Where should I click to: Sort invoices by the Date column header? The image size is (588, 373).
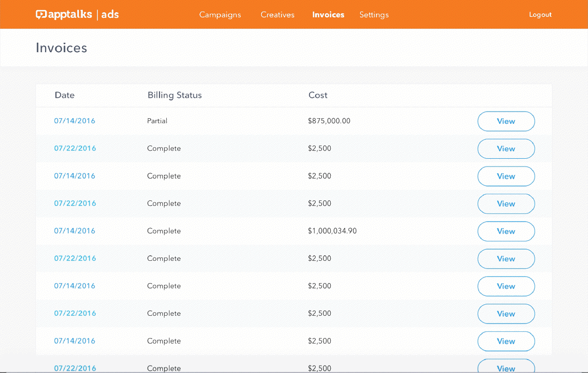[x=64, y=95]
